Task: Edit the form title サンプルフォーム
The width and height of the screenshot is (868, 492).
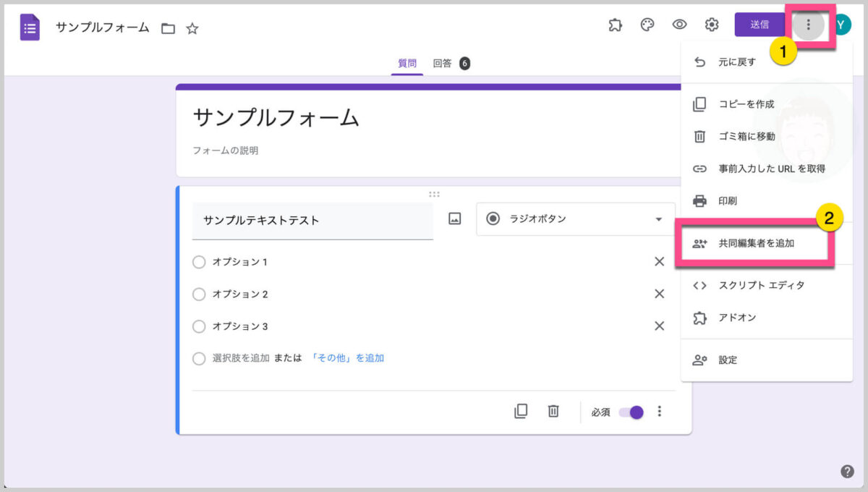Action: coord(276,117)
